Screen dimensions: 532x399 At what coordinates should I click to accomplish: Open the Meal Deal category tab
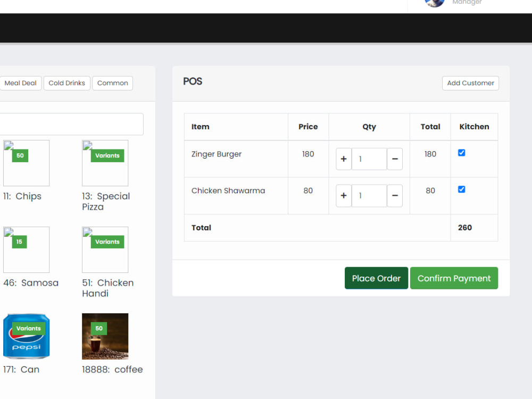coord(20,83)
